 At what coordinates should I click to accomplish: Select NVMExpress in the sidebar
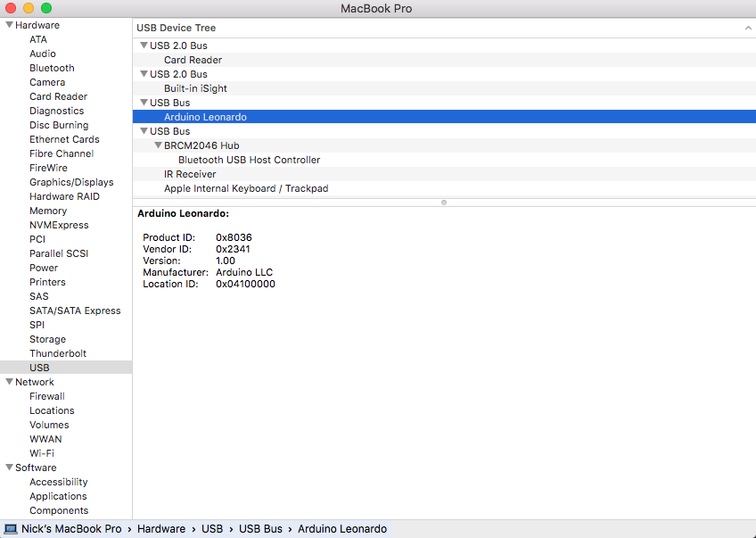click(59, 225)
